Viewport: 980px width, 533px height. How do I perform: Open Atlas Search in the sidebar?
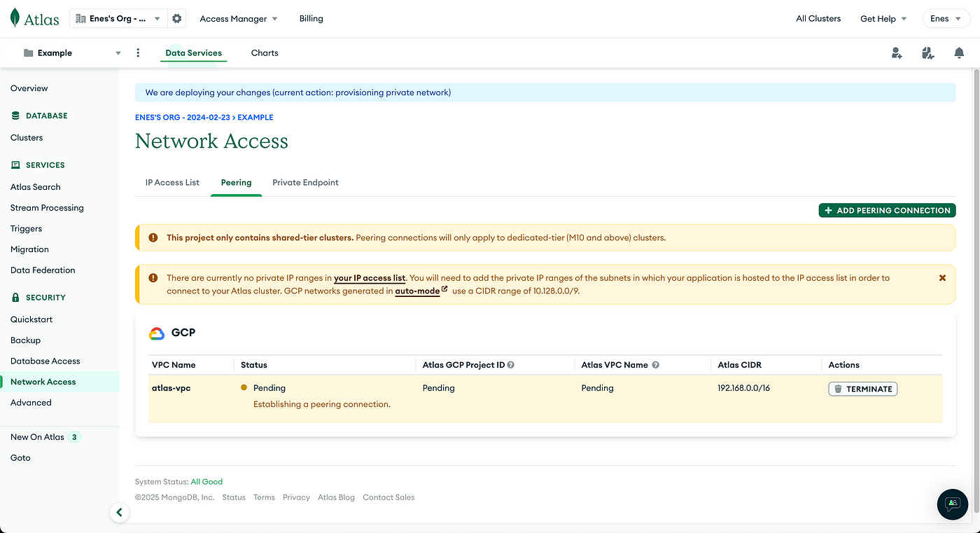point(36,187)
